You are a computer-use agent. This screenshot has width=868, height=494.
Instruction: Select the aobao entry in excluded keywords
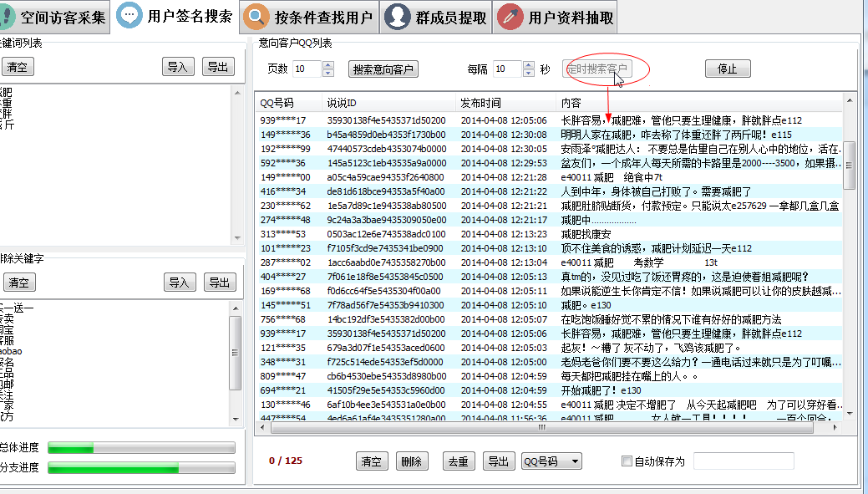(x=11, y=351)
